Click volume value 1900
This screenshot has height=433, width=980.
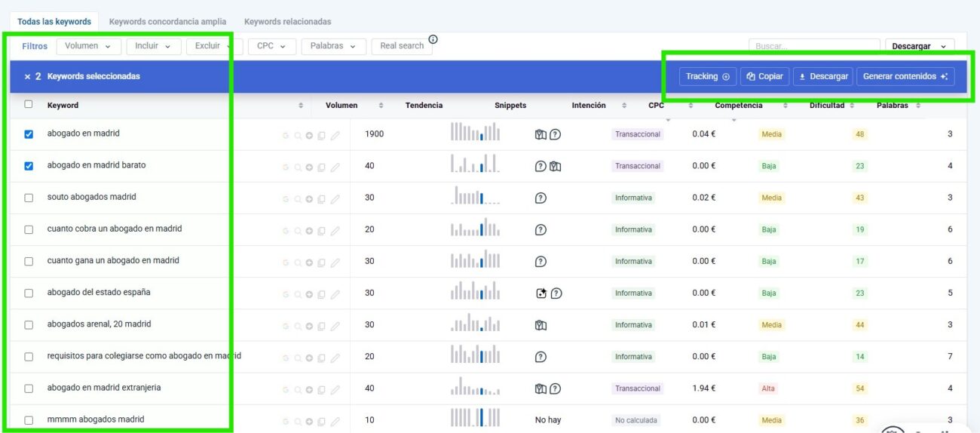pyautogui.click(x=375, y=134)
